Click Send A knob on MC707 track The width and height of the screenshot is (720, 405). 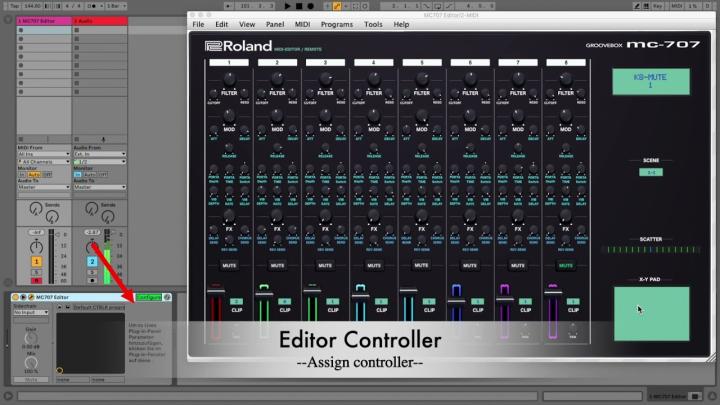36,209
